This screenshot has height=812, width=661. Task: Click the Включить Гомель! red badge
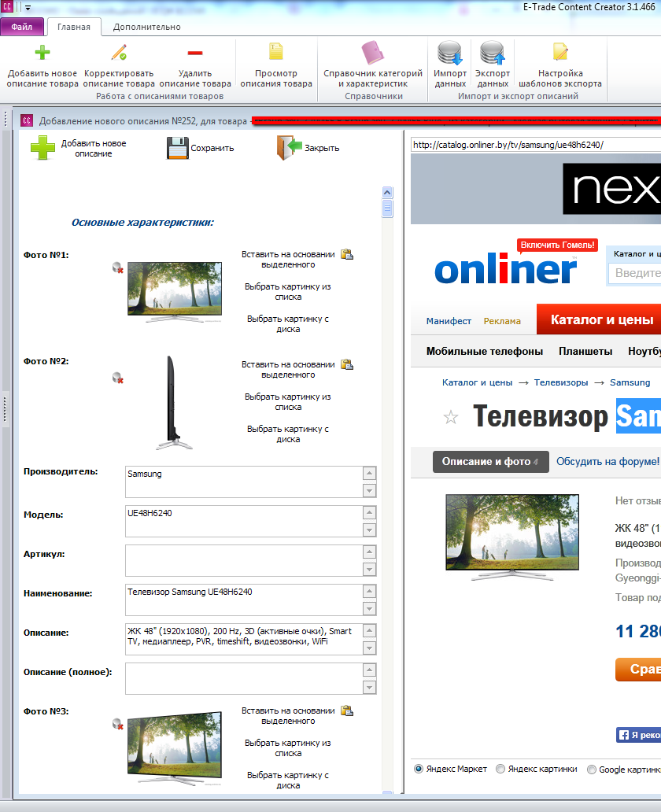pyautogui.click(x=557, y=245)
